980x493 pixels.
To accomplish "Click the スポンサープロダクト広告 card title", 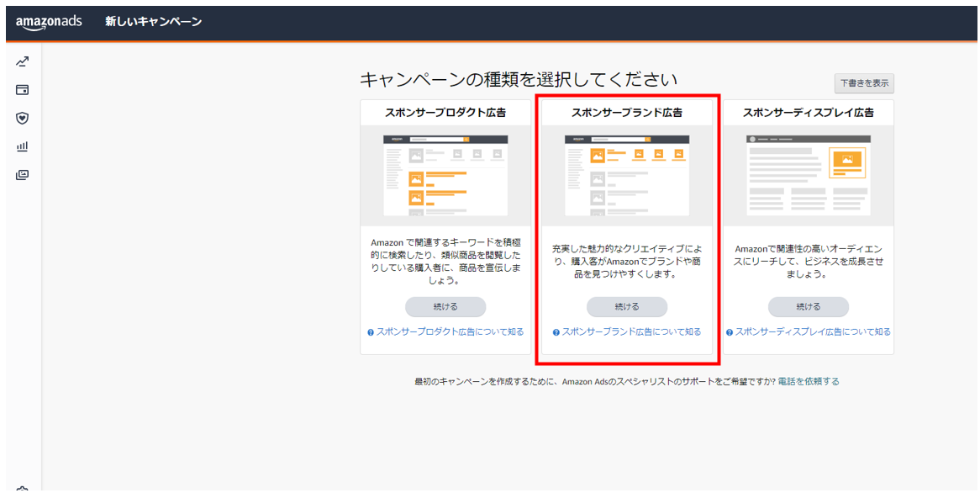I will pyautogui.click(x=445, y=113).
